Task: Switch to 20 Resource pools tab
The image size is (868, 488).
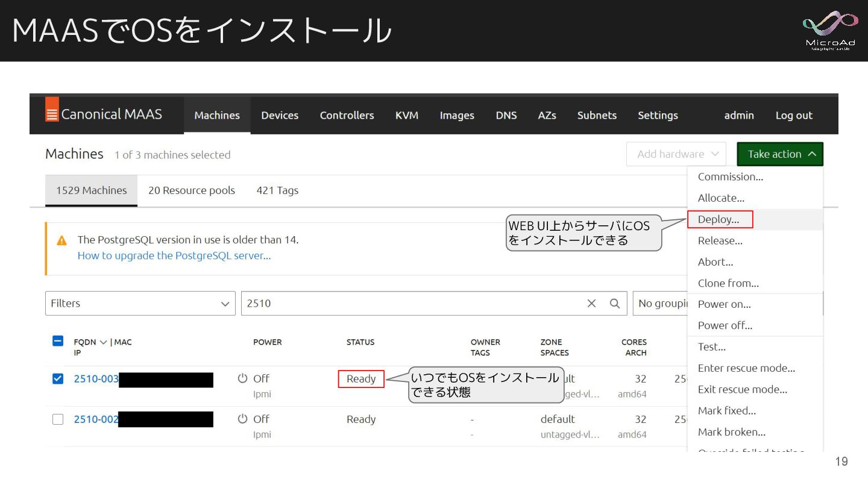Action: [x=192, y=190]
